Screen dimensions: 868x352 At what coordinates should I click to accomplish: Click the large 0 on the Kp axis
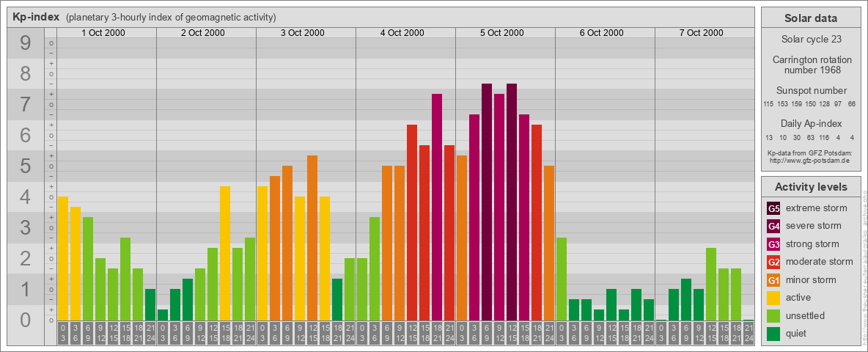coord(26,320)
